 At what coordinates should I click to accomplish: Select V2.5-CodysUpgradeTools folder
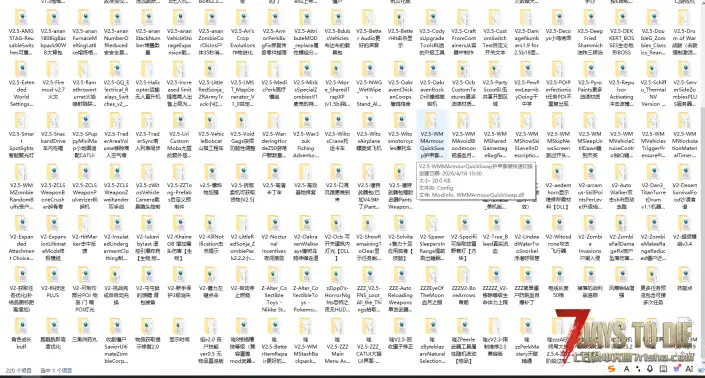[x=432, y=32]
